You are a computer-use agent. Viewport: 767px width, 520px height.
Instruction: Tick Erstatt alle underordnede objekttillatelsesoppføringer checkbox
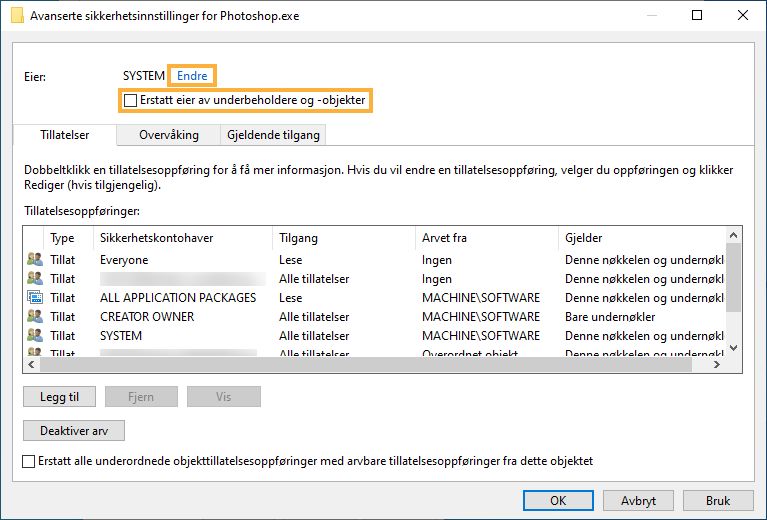[29, 461]
